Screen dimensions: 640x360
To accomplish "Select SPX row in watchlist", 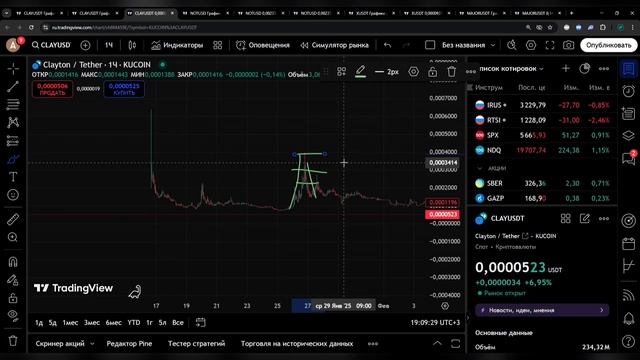I will click(x=542, y=135).
